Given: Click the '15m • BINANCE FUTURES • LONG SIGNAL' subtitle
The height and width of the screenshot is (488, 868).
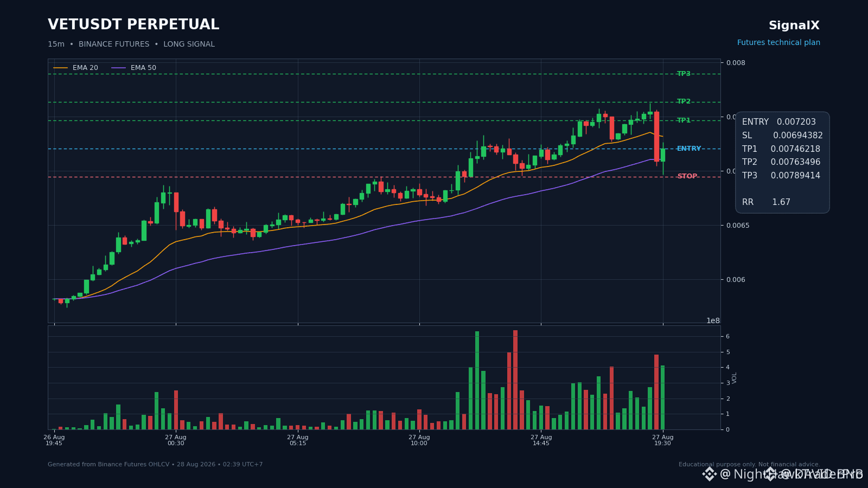Looking at the screenshot, I should [x=131, y=44].
